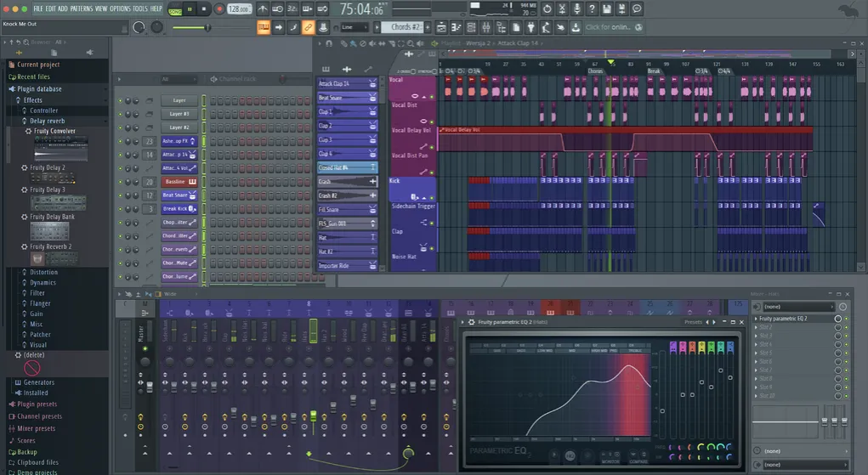This screenshot has width=868, height=475.
Task: Toggle the green mute light for Layer channel
Action: click(x=120, y=100)
